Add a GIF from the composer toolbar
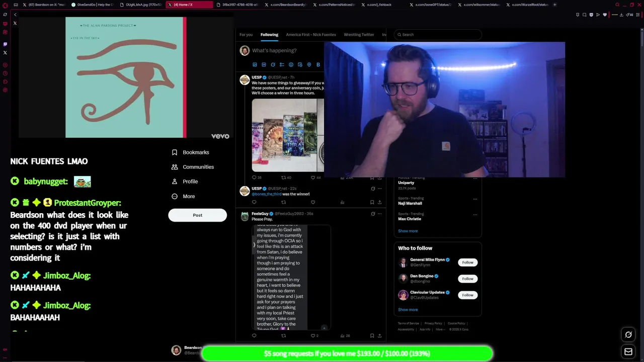Screen dimensions: 644x362 click(x=264, y=65)
